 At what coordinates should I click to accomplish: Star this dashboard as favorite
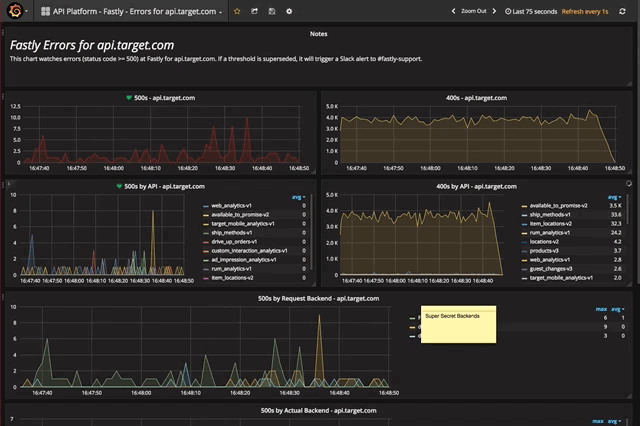pos(237,11)
